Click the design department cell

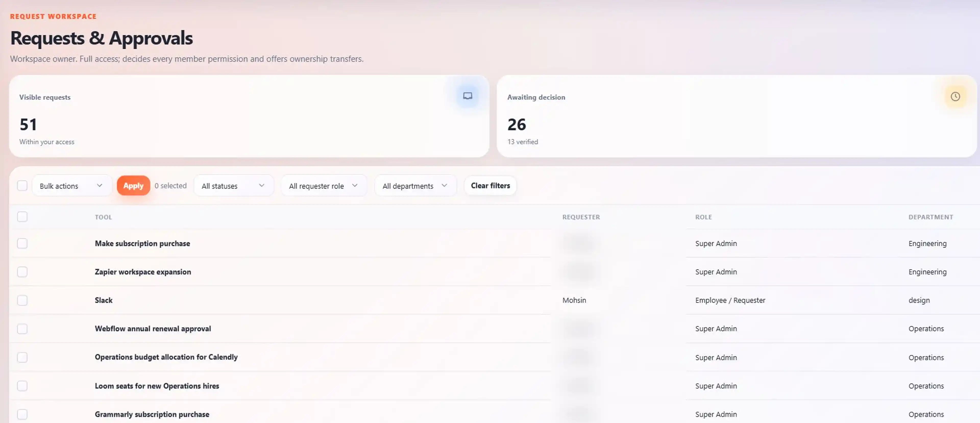[919, 300]
